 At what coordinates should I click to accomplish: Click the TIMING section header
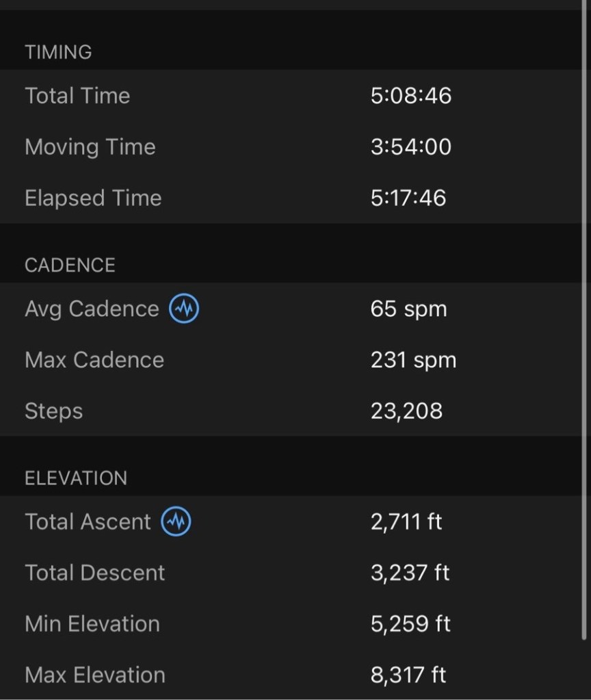[x=58, y=52]
